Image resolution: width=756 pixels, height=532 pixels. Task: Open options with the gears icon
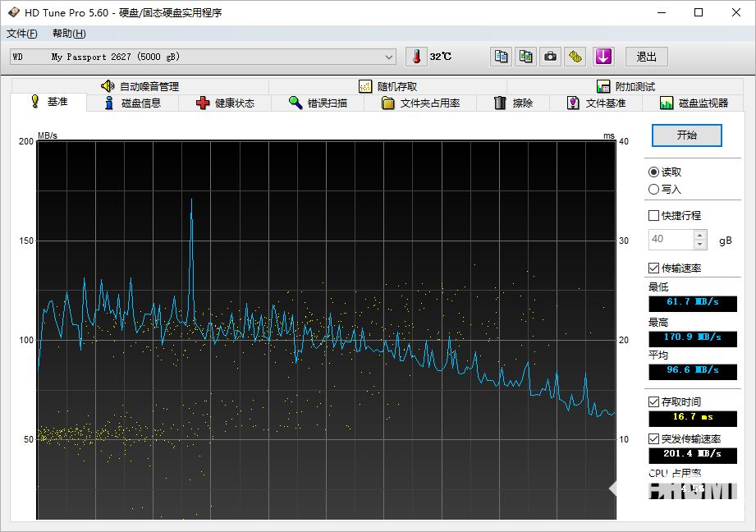click(576, 57)
